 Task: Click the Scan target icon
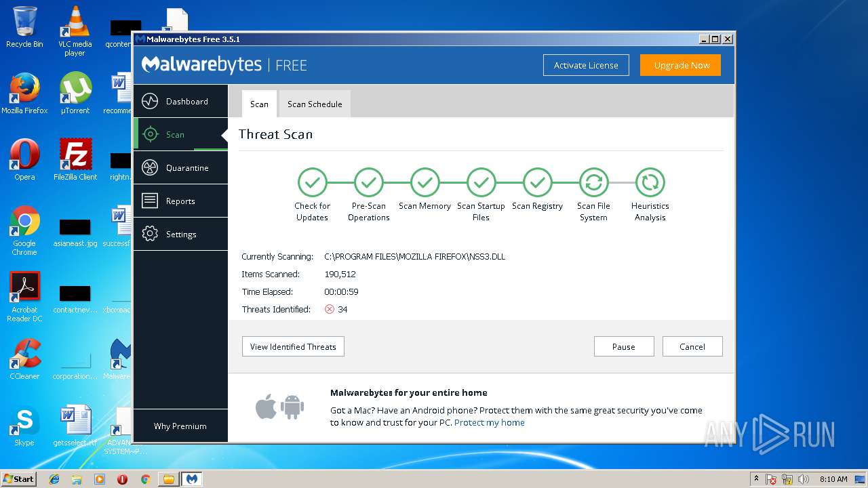(150, 134)
